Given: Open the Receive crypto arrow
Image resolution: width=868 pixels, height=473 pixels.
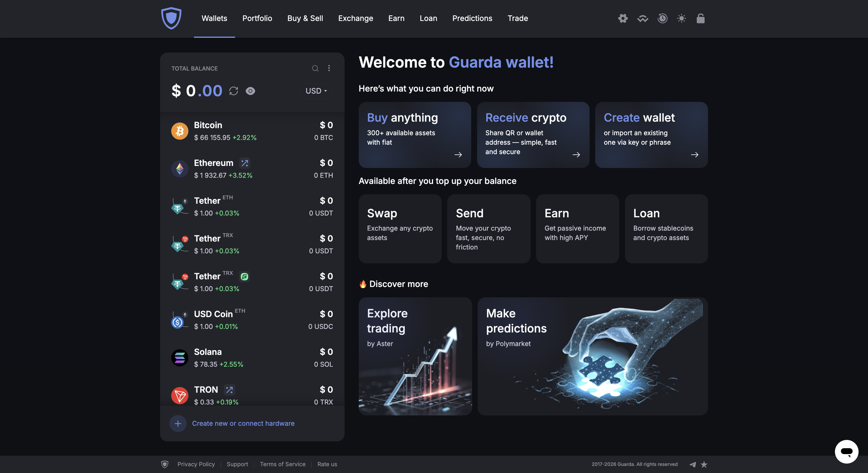Looking at the screenshot, I should click(x=576, y=155).
